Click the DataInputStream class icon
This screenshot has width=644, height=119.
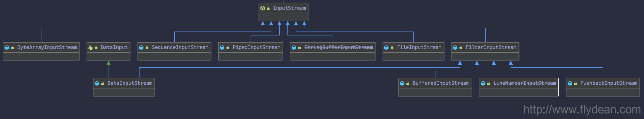97,83
